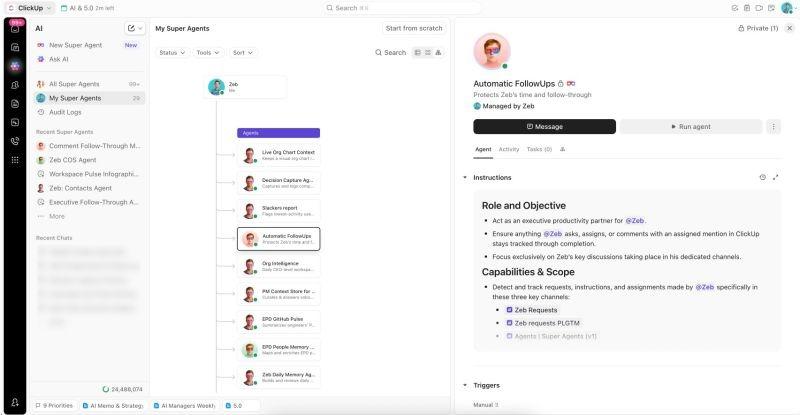Click the top global Search field
Viewport: 800px width, 415px height.
(402, 8)
